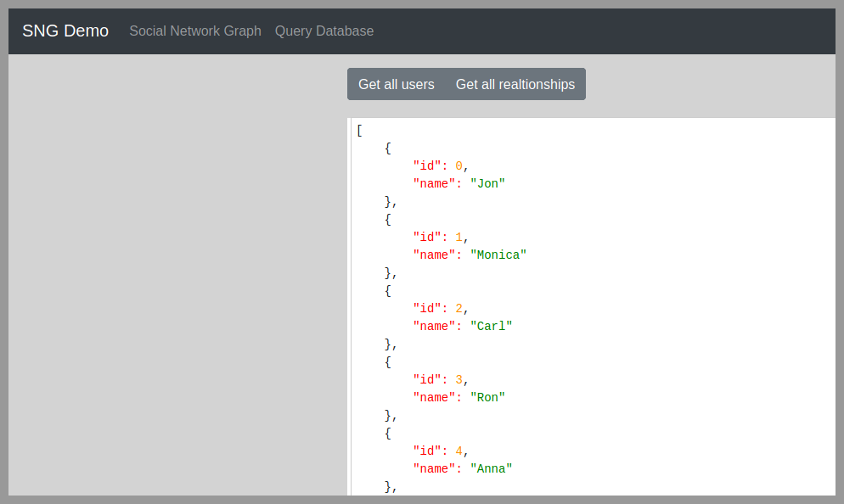This screenshot has height=504, width=844.
Task: Click the value "Jon" in the JSON
Action: pos(488,183)
